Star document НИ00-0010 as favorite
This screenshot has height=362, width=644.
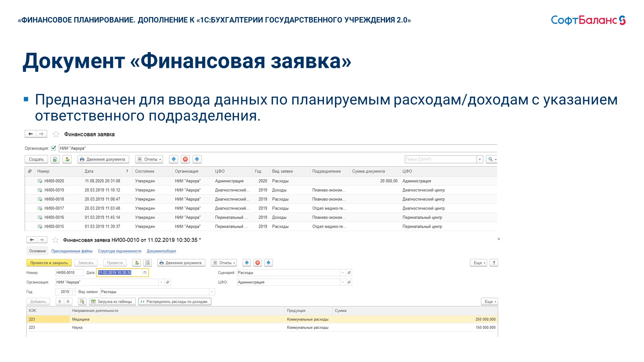55,240
